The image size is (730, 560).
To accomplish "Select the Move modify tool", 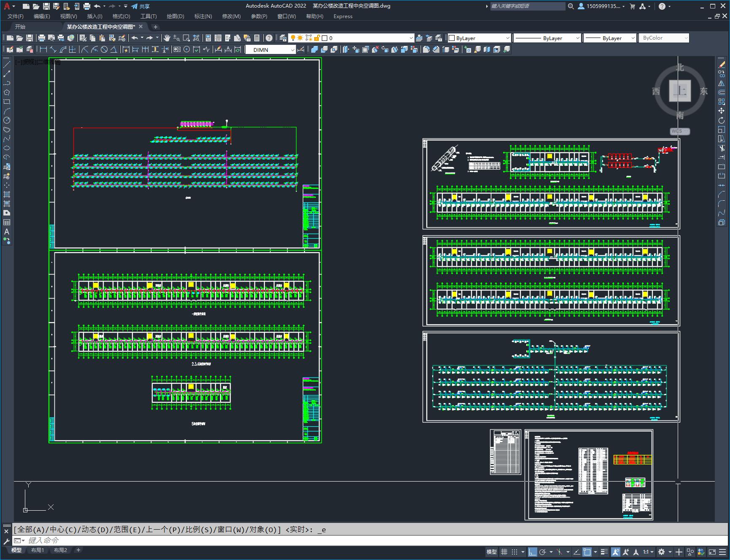I will (x=722, y=111).
